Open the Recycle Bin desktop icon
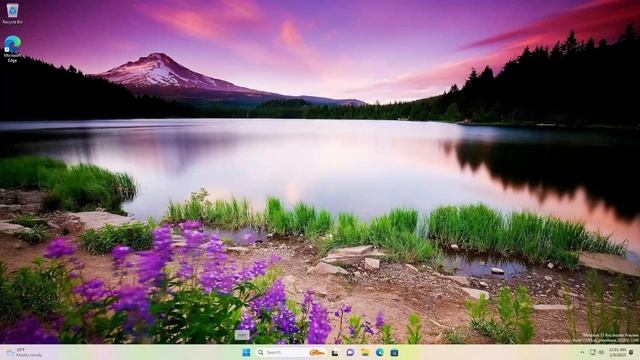 click(x=12, y=13)
